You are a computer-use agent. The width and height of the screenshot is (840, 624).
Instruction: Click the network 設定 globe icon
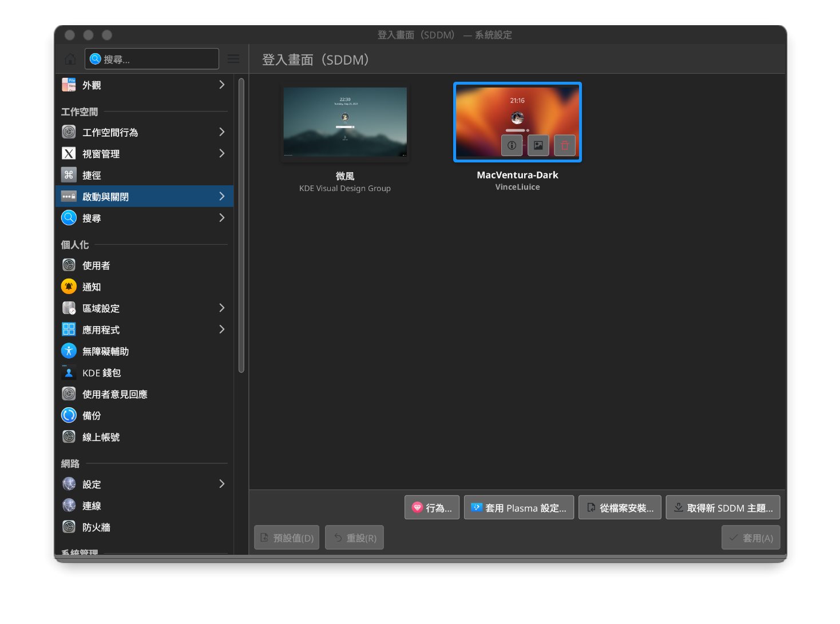coord(69,484)
